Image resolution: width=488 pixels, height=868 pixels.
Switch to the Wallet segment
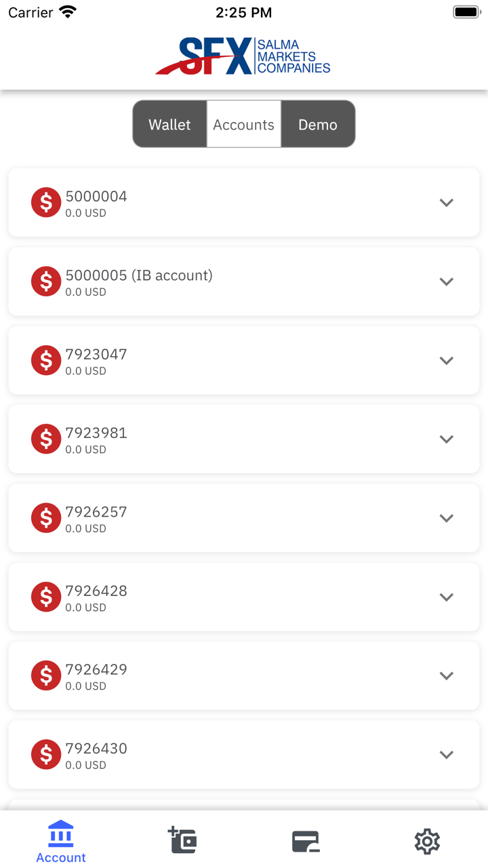coord(169,125)
